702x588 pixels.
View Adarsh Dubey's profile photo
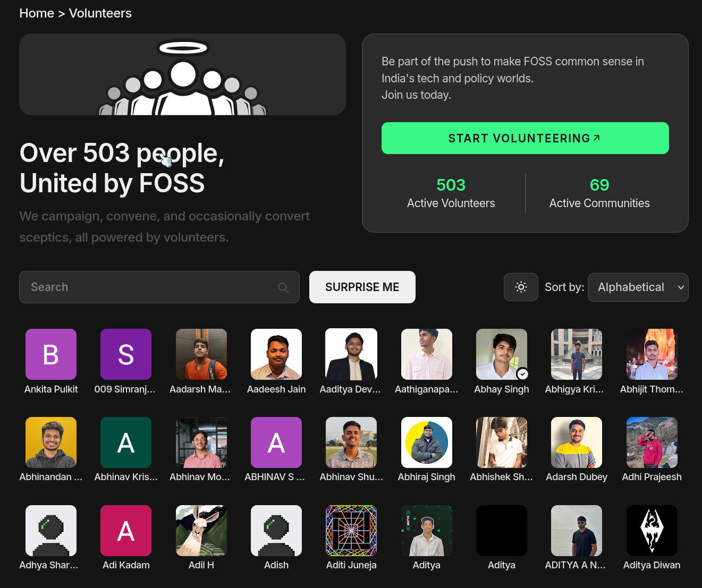[577, 442]
